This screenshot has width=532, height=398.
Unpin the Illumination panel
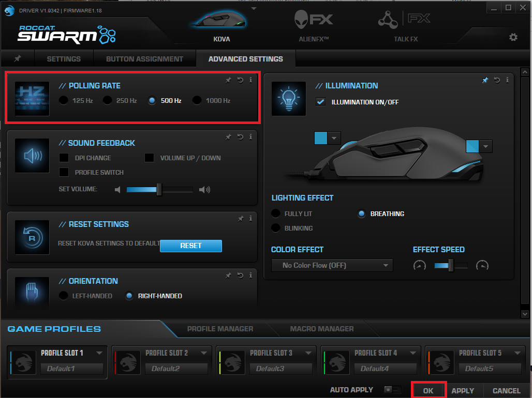485,80
